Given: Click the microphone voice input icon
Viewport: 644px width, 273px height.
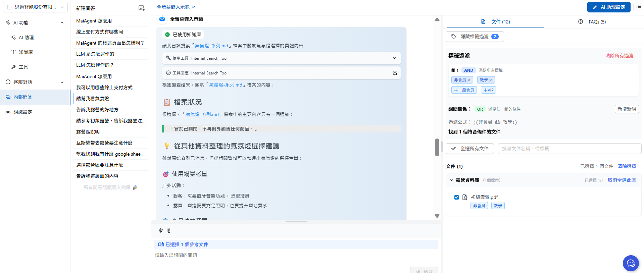Looking at the screenshot, I should point(161,230).
